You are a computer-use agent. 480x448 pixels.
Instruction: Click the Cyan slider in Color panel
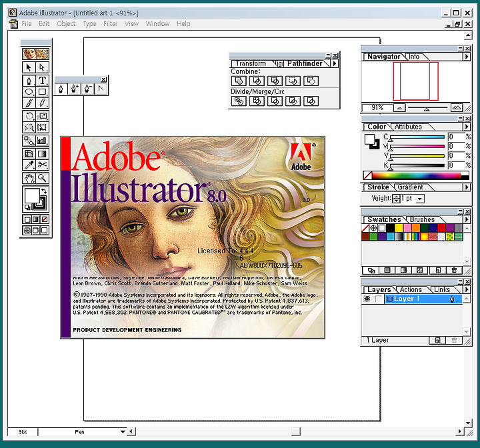[417, 137]
